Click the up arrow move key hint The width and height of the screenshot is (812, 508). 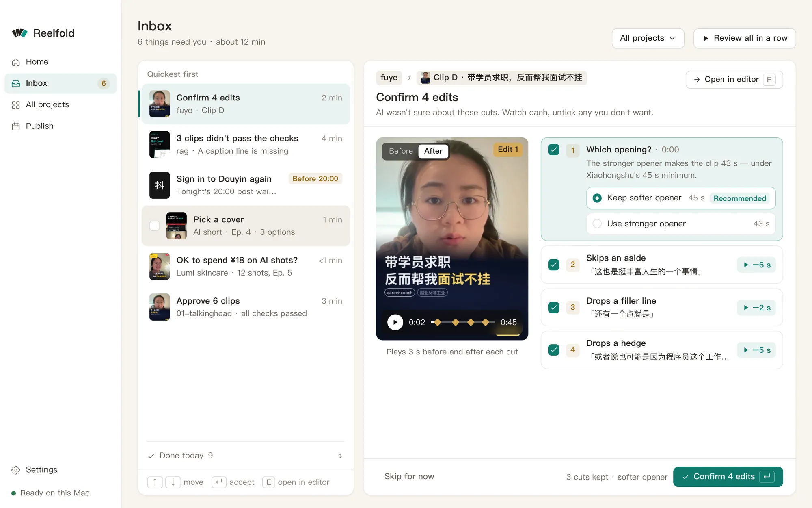(155, 482)
